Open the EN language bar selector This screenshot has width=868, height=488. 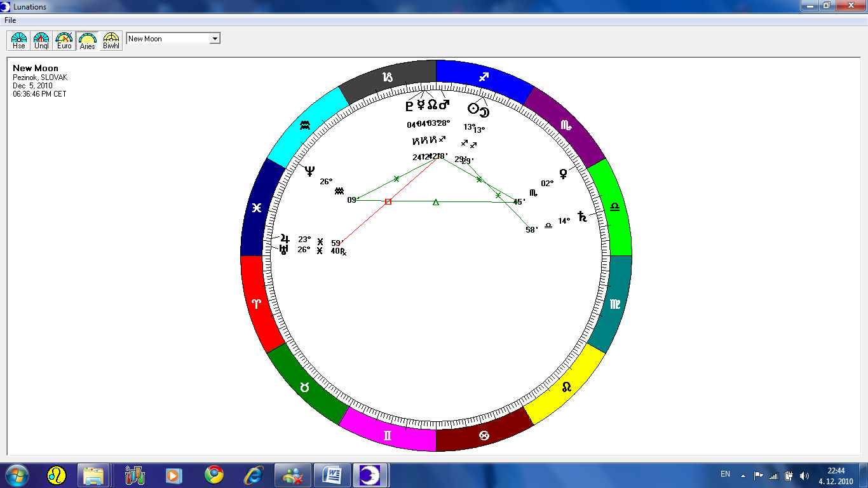pos(725,474)
